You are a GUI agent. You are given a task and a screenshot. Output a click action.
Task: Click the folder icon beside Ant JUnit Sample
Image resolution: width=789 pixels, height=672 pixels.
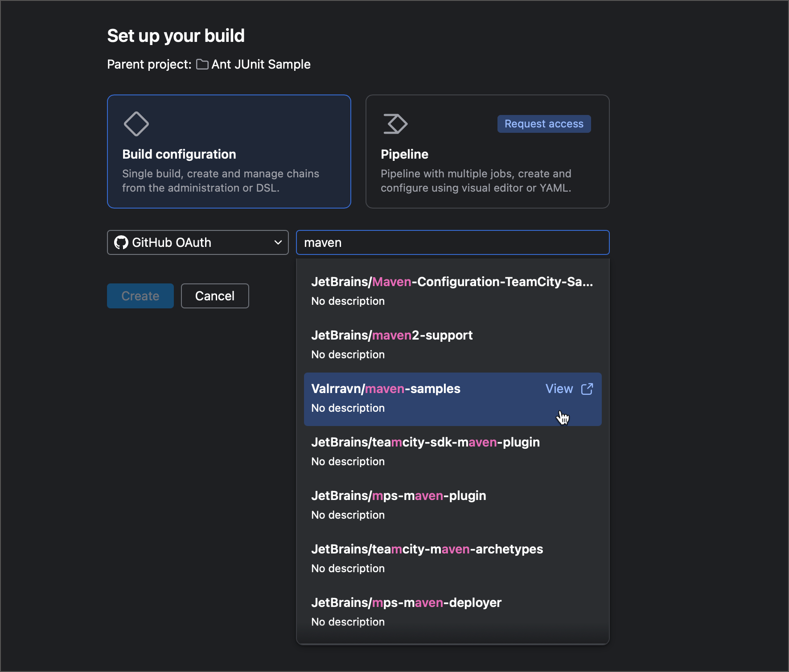pos(202,65)
